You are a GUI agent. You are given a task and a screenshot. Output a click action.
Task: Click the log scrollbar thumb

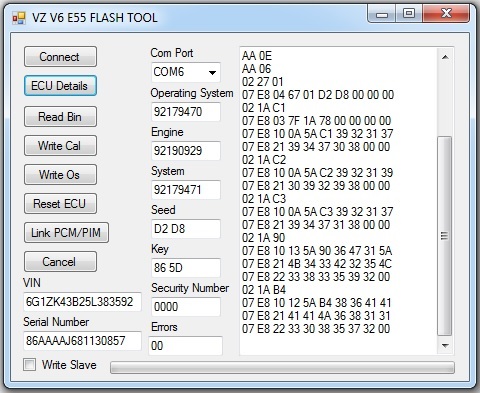[x=444, y=236]
